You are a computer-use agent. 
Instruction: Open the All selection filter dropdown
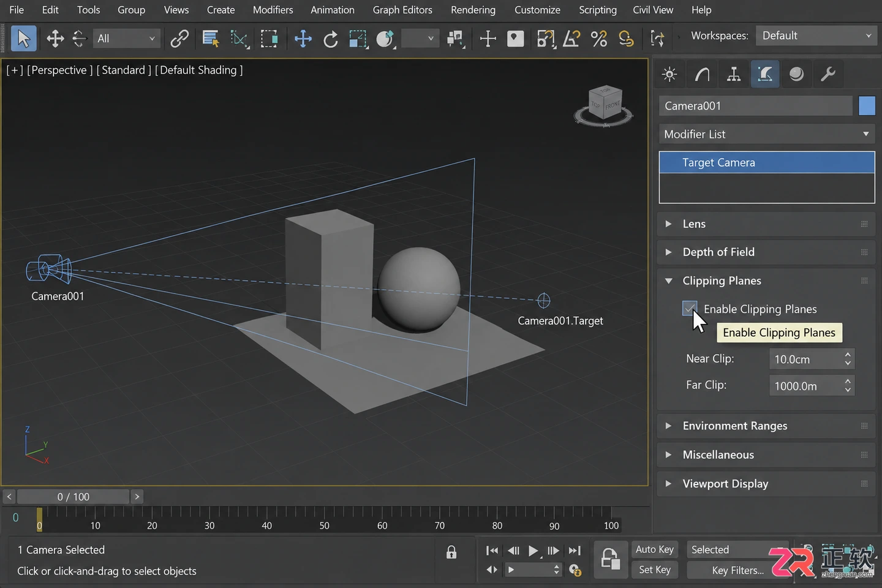point(126,39)
